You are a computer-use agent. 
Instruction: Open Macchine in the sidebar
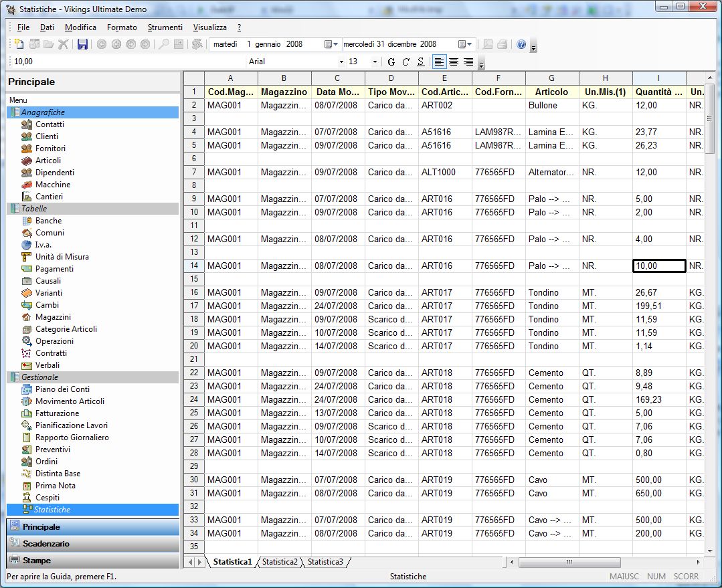52,184
